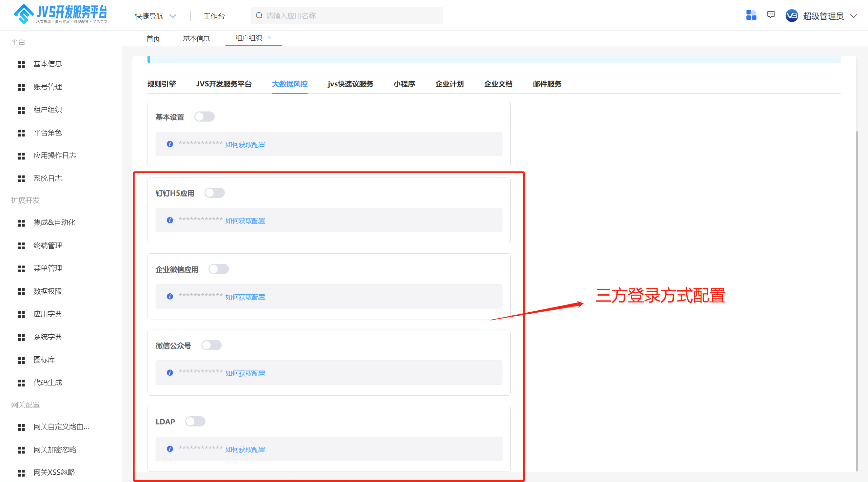The height and width of the screenshot is (482, 868).
Task: Click grid icon beside 网关加密忽略
Action: click(x=21, y=450)
